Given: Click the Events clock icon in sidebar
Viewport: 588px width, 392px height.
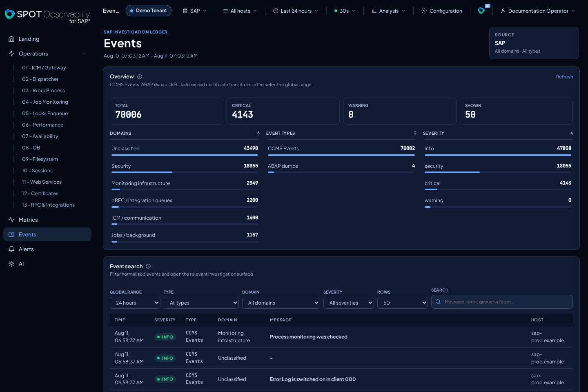Looking at the screenshot, I should tap(11, 234).
